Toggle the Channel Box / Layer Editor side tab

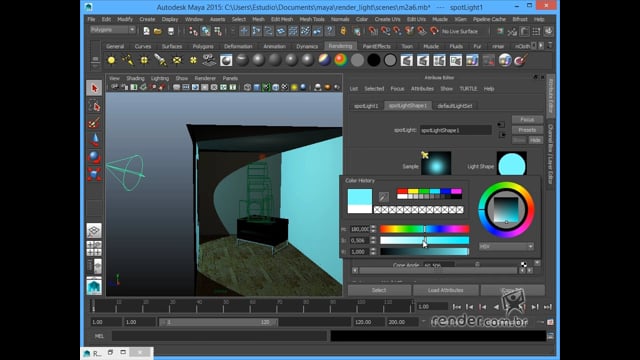[x=550, y=154]
